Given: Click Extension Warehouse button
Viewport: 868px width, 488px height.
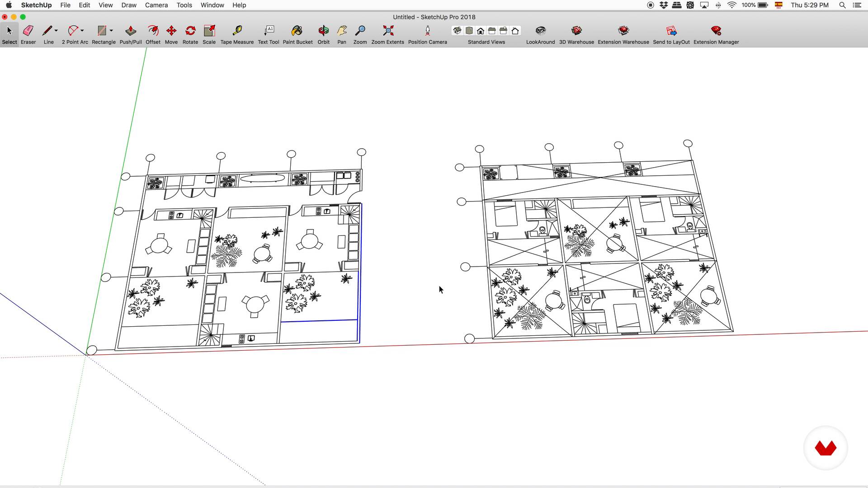Looking at the screenshot, I should [x=623, y=31].
